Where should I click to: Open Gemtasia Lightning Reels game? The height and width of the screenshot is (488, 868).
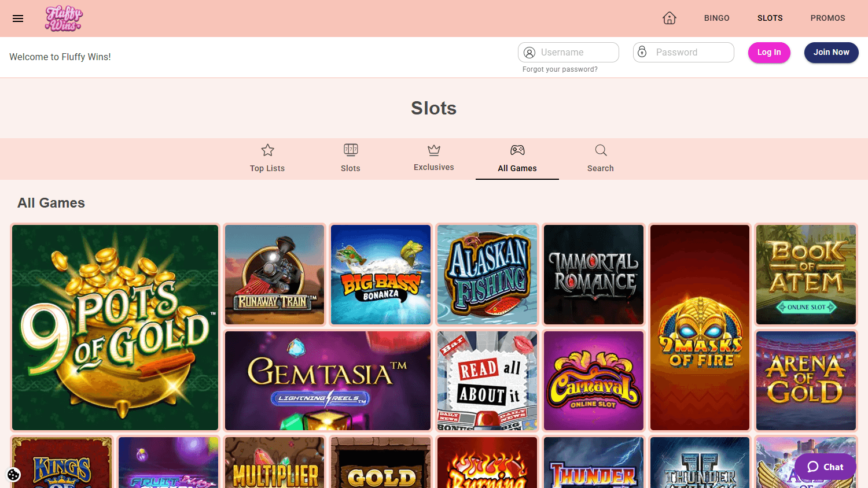(x=328, y=380)
